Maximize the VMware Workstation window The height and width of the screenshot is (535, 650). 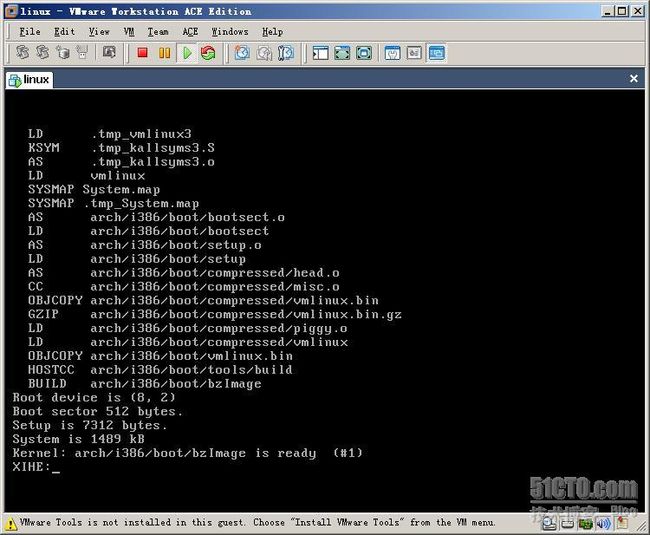[x=622, y=11]
